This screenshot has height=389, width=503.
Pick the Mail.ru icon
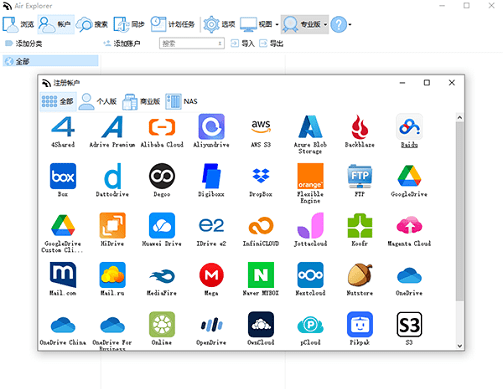[x=112, y=279]
